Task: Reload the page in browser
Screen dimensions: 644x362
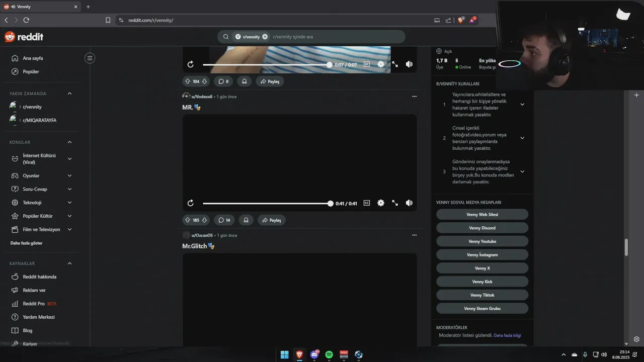Action: pyautogui.click(x=26, y=20)
